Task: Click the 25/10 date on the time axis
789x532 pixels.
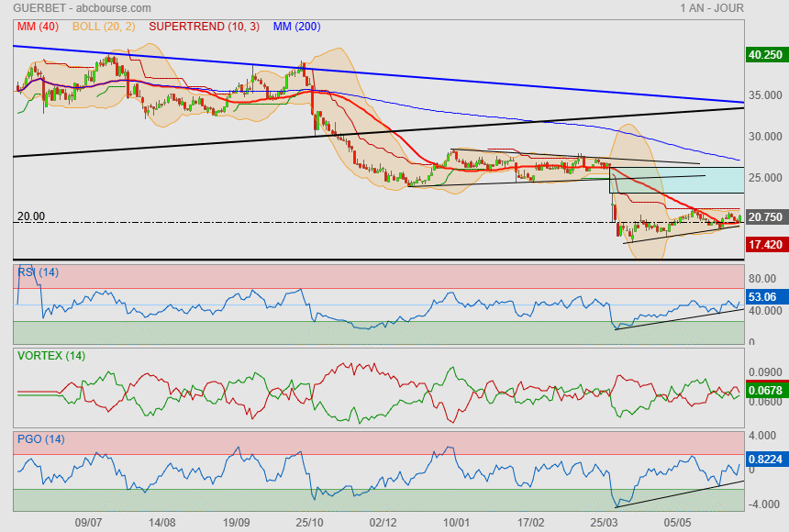Action: pyautogui.click(x=309, y=522)
